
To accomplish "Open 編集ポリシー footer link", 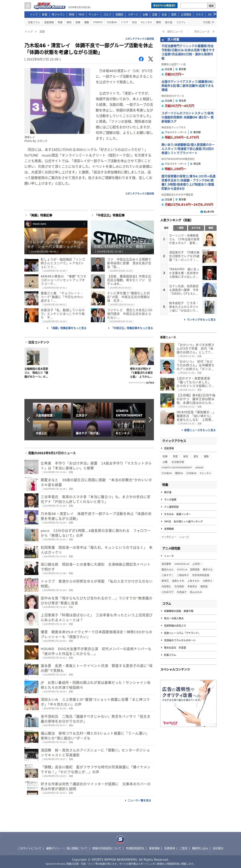I will click(x=54, y=848).
